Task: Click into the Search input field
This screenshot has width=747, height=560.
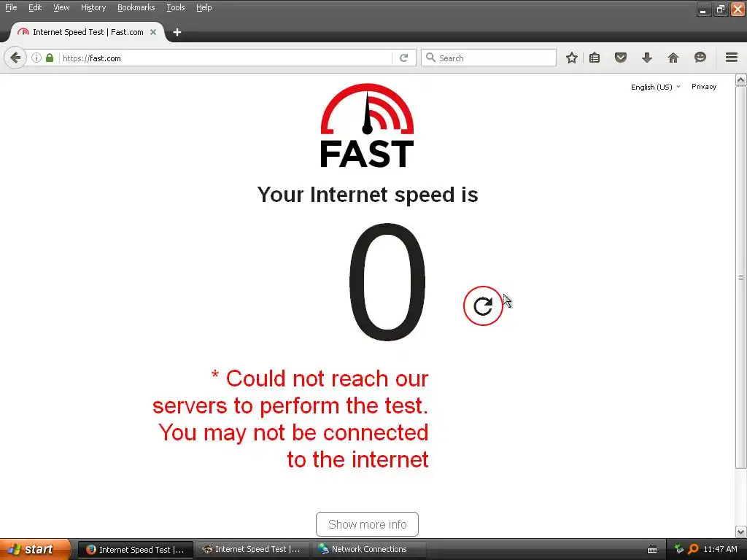Action: [489, 58]
